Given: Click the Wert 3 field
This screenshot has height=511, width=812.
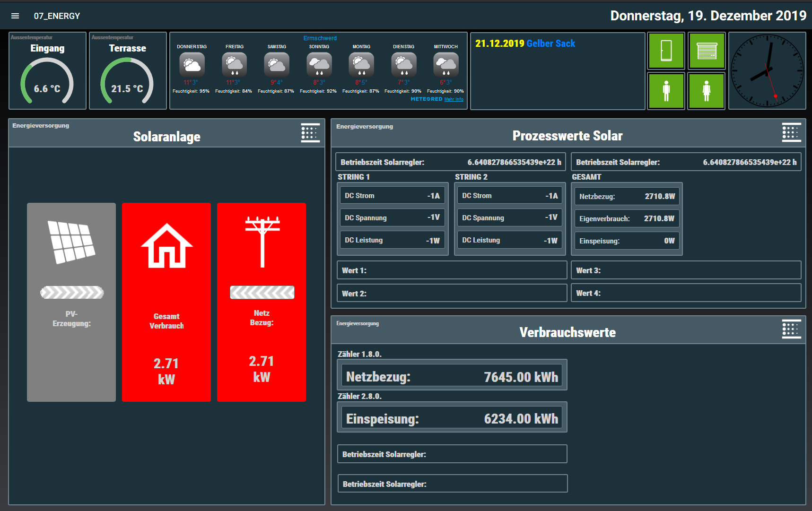Looking at the screenshot, I should tap(686, 270).
